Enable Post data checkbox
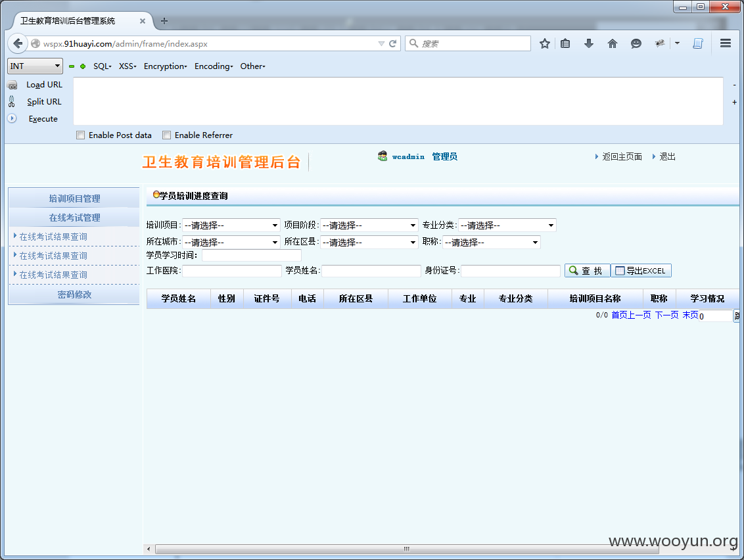 point(81,135)
